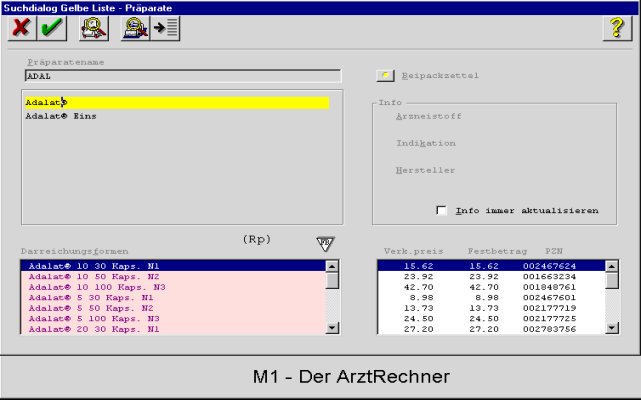641x400 pixels.
Task: Confirm selection with the green checkmark
Action: 52,28
